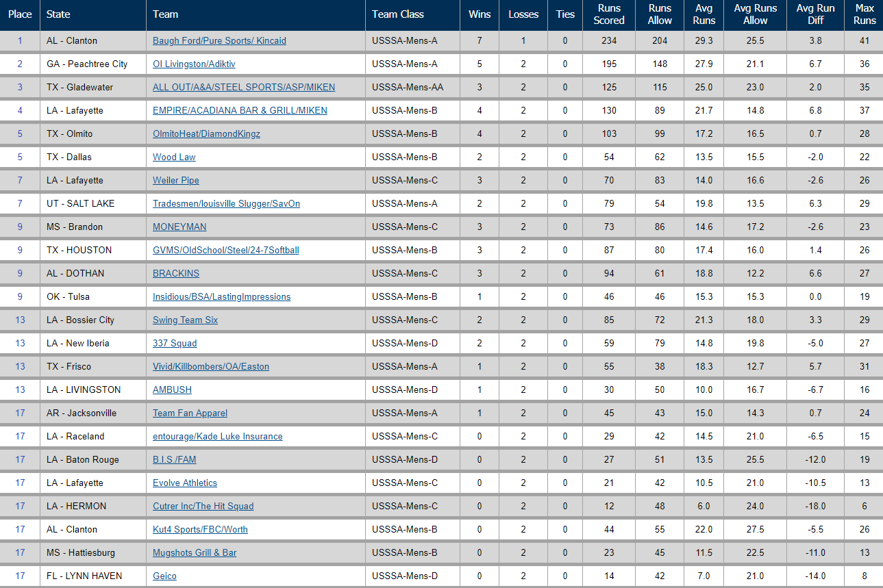Click the Evolve Athletics team link
This screenshot has height=588, width=883.
click(x=185, y=483)
